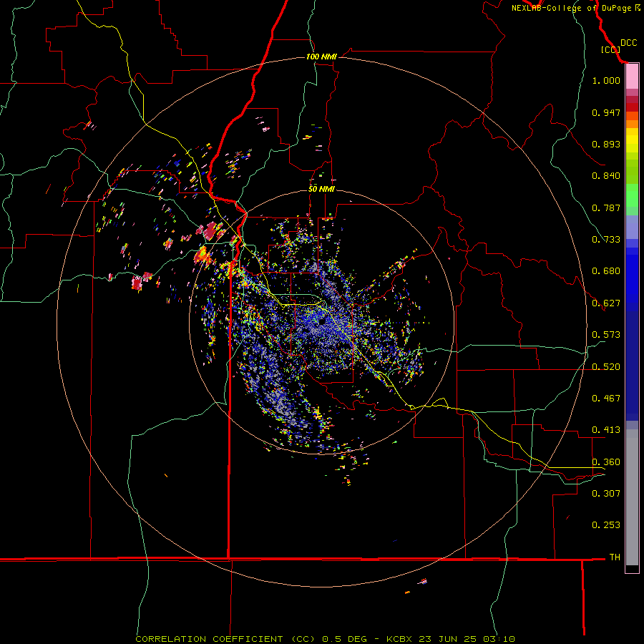Click the 0.893 color scale value
The width and height of the screenshot is (644, 644).
pyautogui.click(x=606, y=144)
